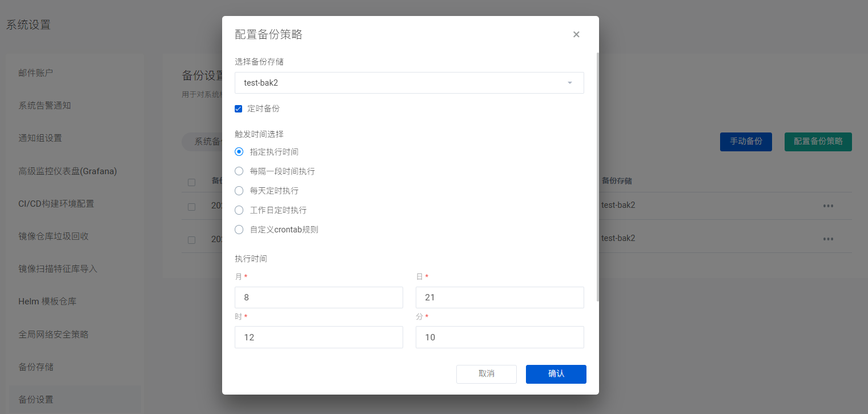The width and height of the screenshot is (868, 414).
Task: Select 自定义crontab规则 radio option
Action: (239, 230)
